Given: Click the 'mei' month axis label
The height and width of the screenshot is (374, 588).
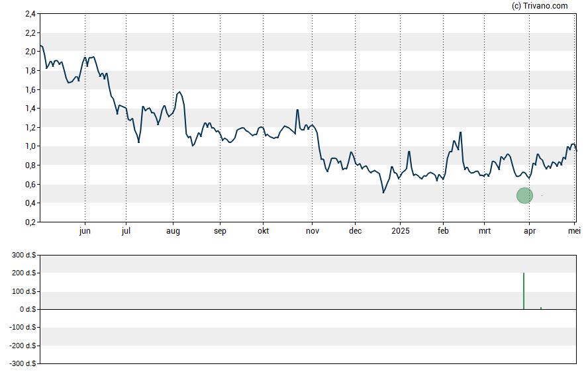Looking at the screenshot, I should 574,231.
